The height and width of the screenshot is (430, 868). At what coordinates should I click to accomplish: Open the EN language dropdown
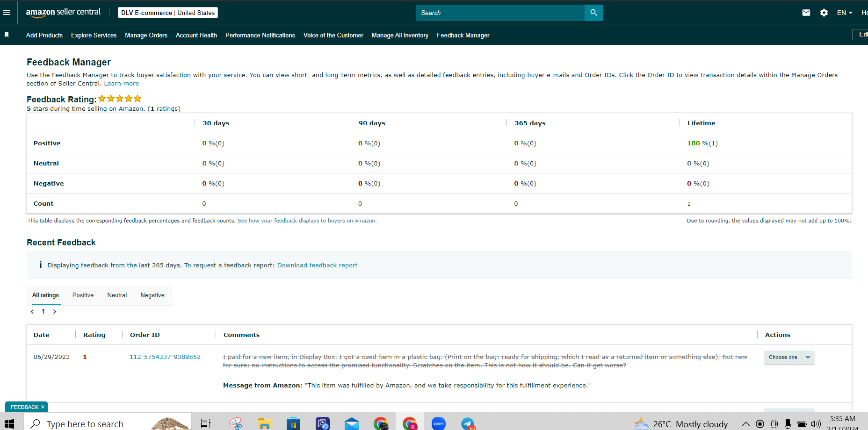click(x=845, y=13)
